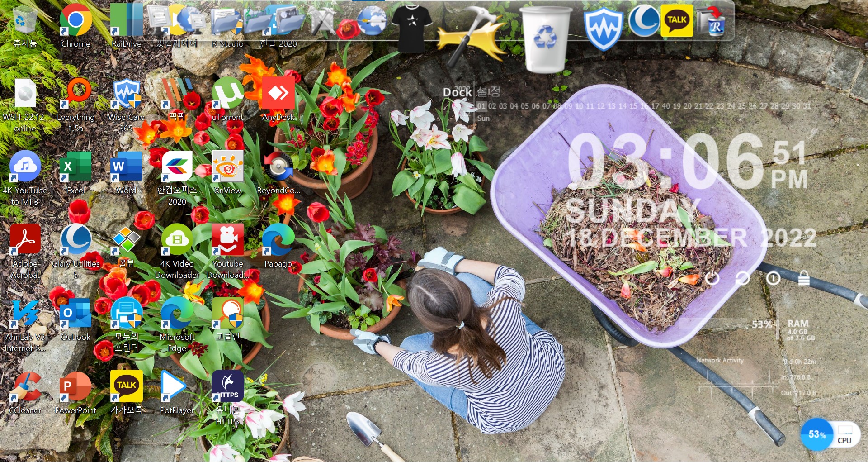868x462 pixels.
Task: Click the SUNDAY weekday text
Action: (633, 211)
